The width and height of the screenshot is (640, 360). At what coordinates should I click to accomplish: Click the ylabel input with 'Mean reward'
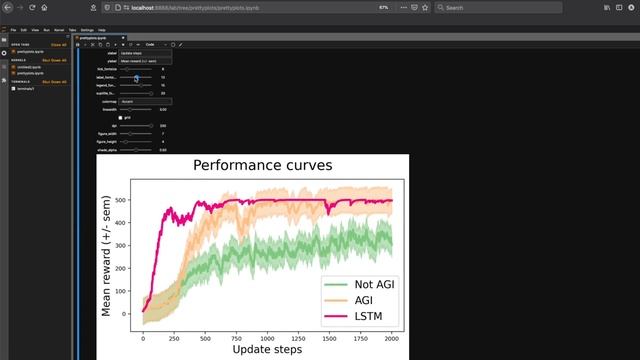point(145,61)
